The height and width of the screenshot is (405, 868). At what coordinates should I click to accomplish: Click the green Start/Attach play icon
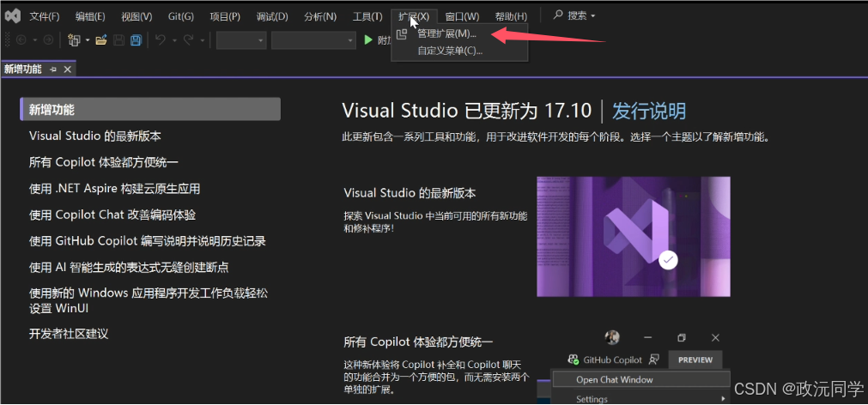coord(368,39)
